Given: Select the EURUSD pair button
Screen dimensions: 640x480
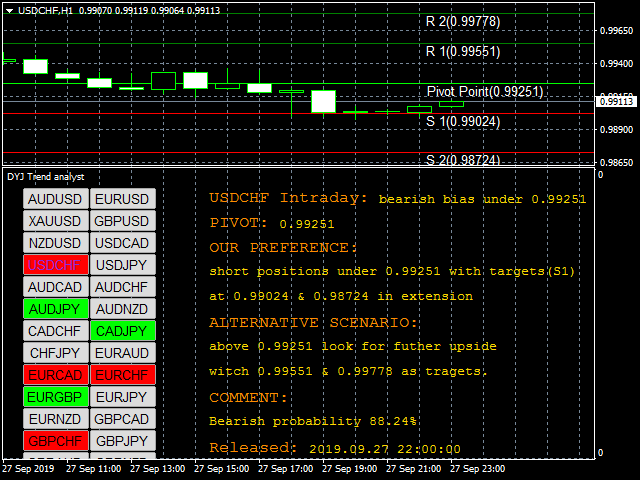Looking at the screenshot, I should tap(123, 199).
